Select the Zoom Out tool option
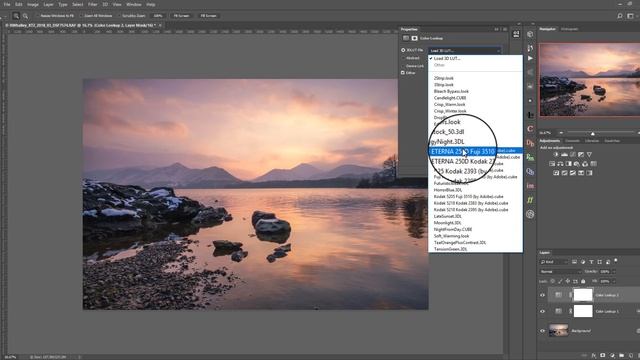This screenshot has width=640, height=360. [x=25, y=16]
